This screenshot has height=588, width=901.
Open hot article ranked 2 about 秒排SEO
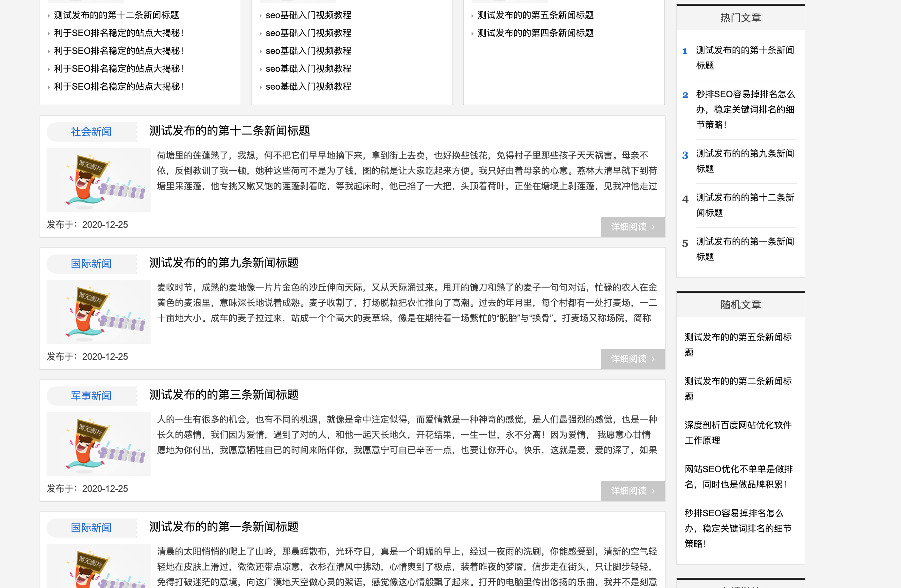coord(745,109)
